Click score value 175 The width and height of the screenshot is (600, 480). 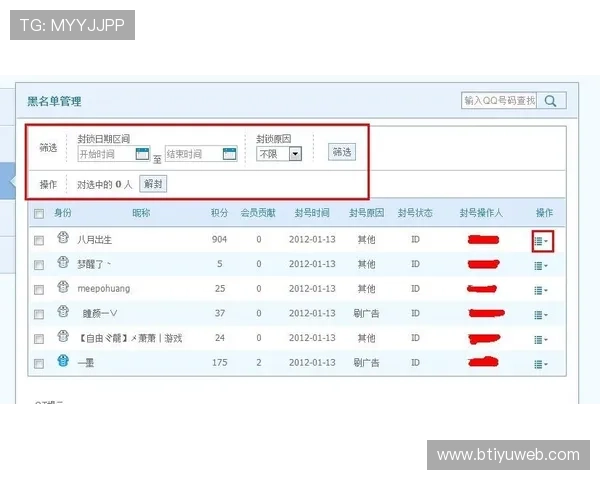point(220,362)
